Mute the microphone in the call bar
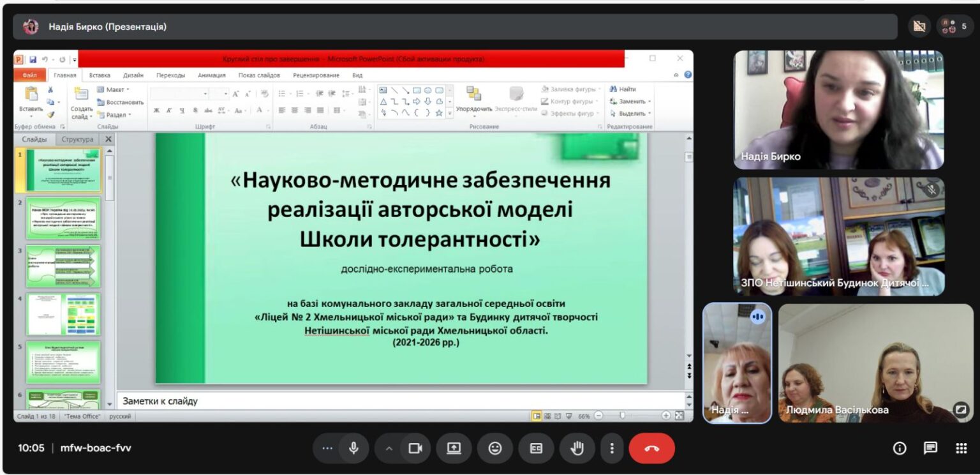 click(x=353, y=448)
